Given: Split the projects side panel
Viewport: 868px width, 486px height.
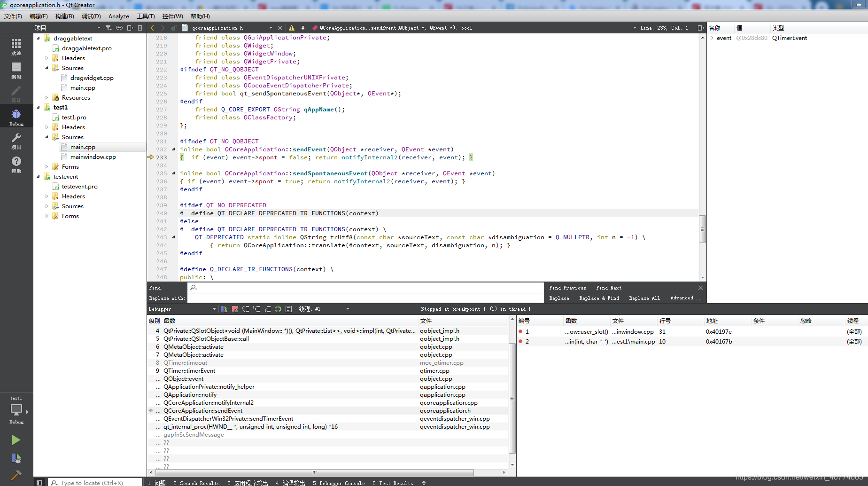Looking at the screenshot, I should point(131,28).
